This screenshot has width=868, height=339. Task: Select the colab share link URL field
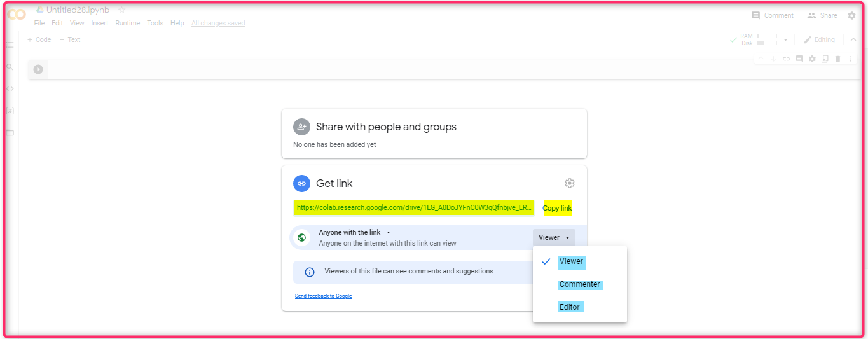tap(414, 207)
